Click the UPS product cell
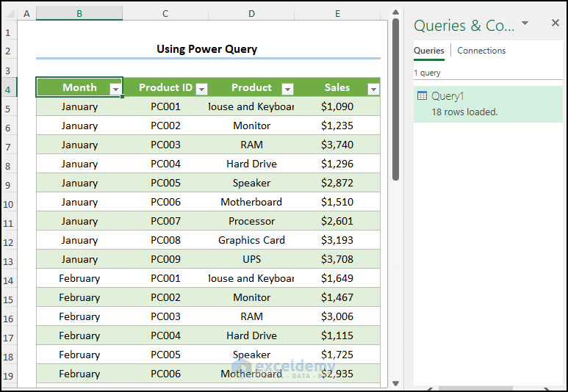 coord(251,259)
